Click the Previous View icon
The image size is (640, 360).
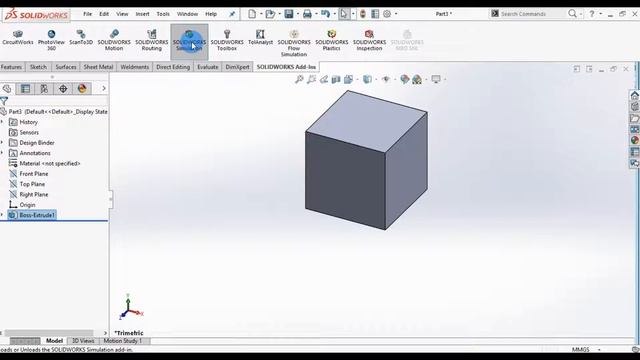coord(324,79)
